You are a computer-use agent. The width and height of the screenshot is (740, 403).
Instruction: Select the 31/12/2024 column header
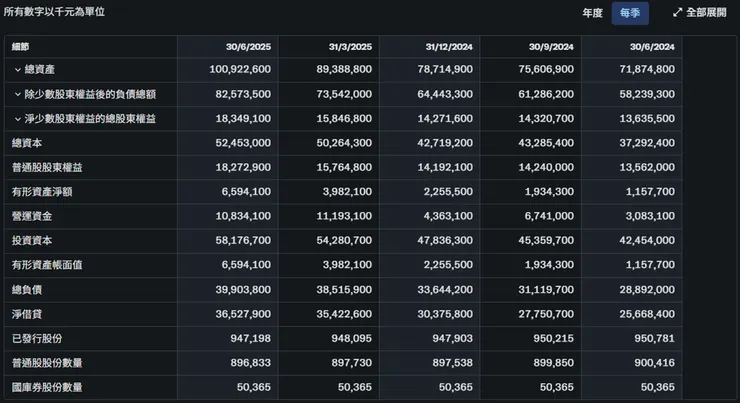click(448, 47)
